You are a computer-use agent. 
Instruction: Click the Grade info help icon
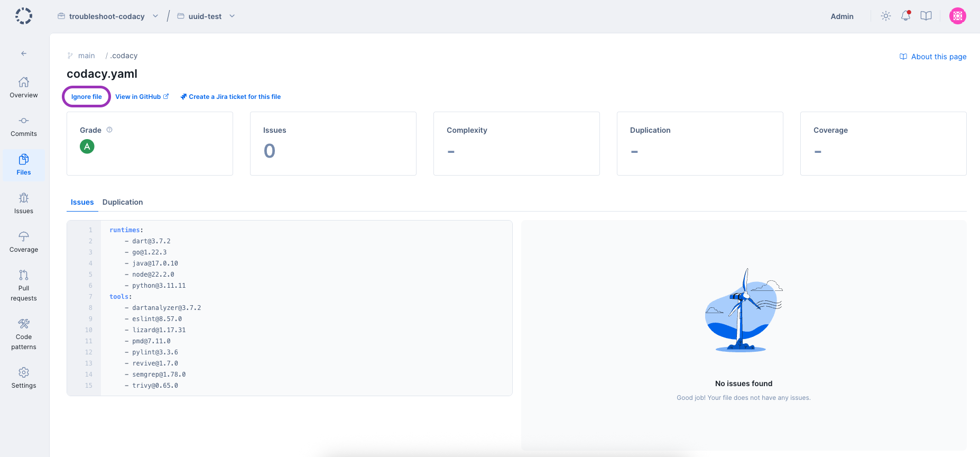[109, 130]
